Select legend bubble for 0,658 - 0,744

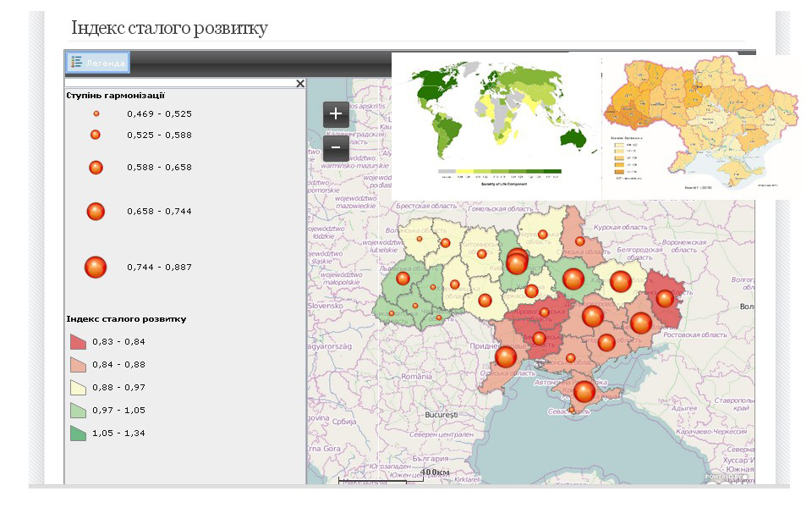(96, 212)
